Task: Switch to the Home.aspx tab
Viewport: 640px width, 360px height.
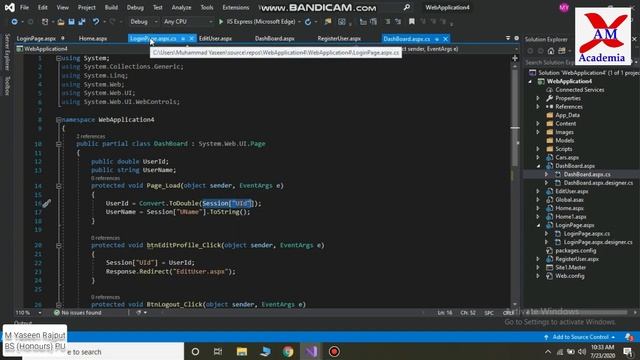Action: [x=93, y=38]
